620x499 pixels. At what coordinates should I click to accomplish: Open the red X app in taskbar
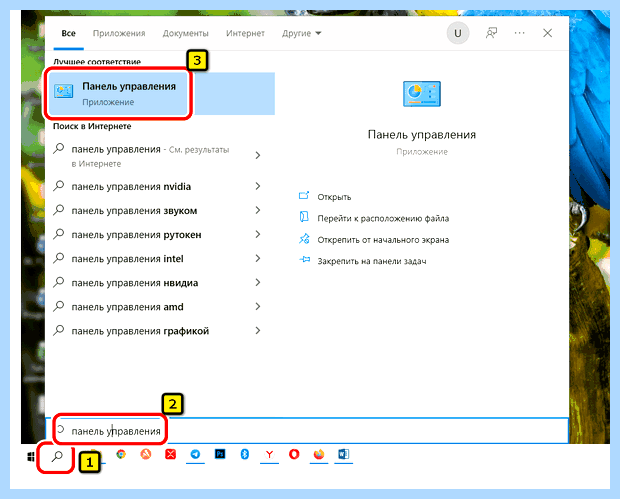pyautogui.click(x=170, y=454)
